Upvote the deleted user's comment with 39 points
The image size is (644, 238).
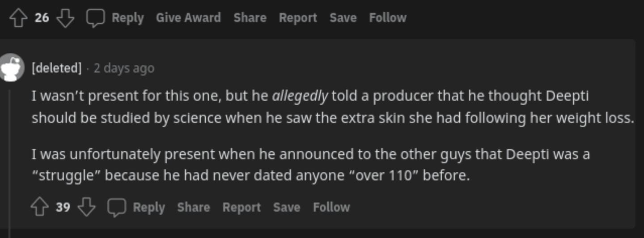(x=40, y=208)
